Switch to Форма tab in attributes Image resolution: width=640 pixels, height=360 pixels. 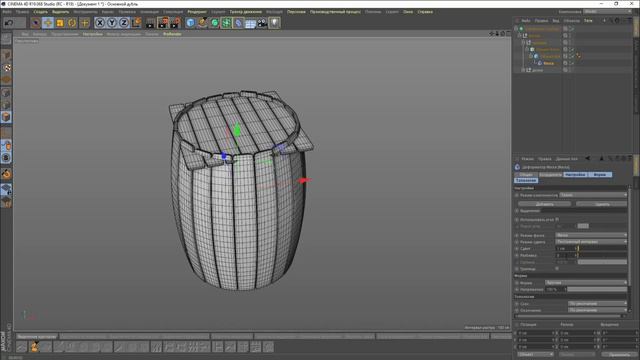click(x=600, y=175)
